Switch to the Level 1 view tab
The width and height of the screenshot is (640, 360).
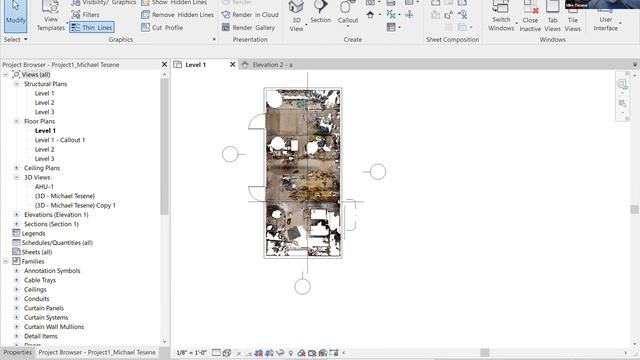pyautogui.click(x=196, y=64)
